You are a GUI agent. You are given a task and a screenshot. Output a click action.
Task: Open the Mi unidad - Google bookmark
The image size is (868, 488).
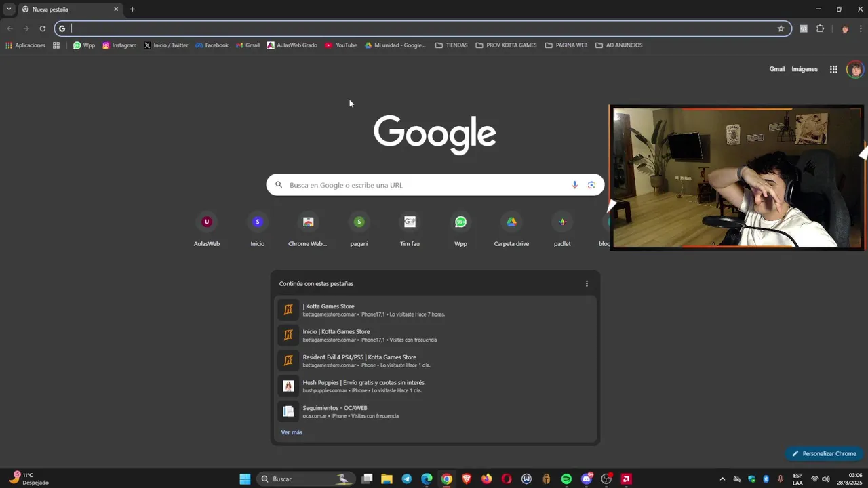(x=395, y=45)
